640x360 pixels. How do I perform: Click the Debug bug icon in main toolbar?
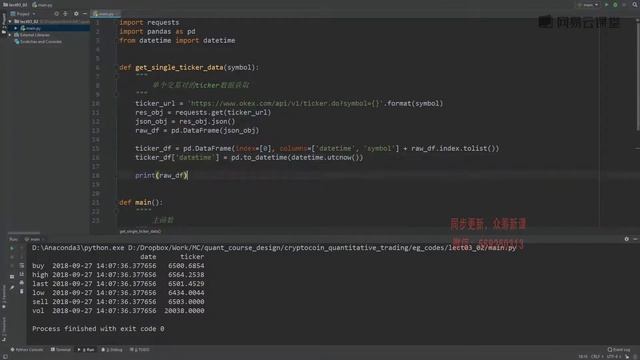615,5
